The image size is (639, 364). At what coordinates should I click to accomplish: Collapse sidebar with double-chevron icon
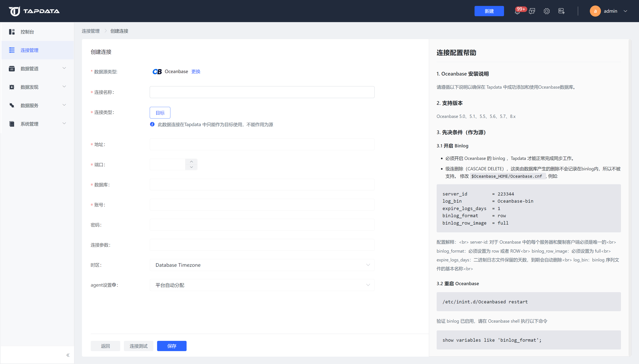[68, 355]
